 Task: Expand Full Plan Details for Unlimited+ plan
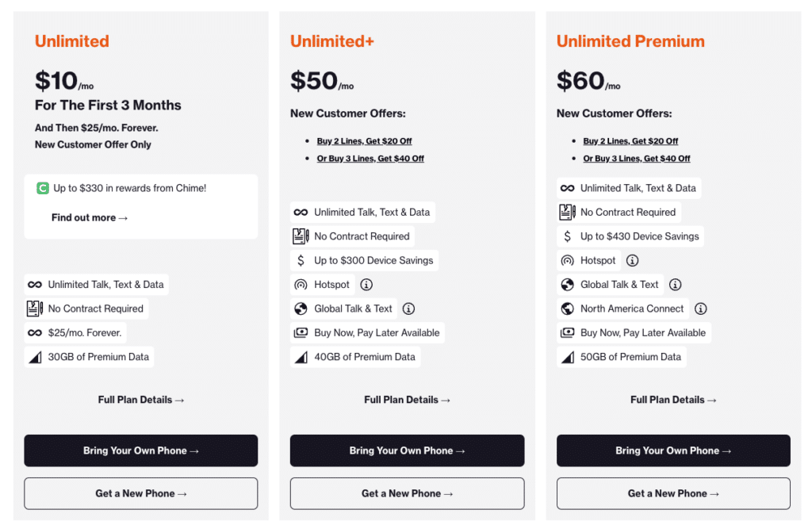(x=407, y=400)
